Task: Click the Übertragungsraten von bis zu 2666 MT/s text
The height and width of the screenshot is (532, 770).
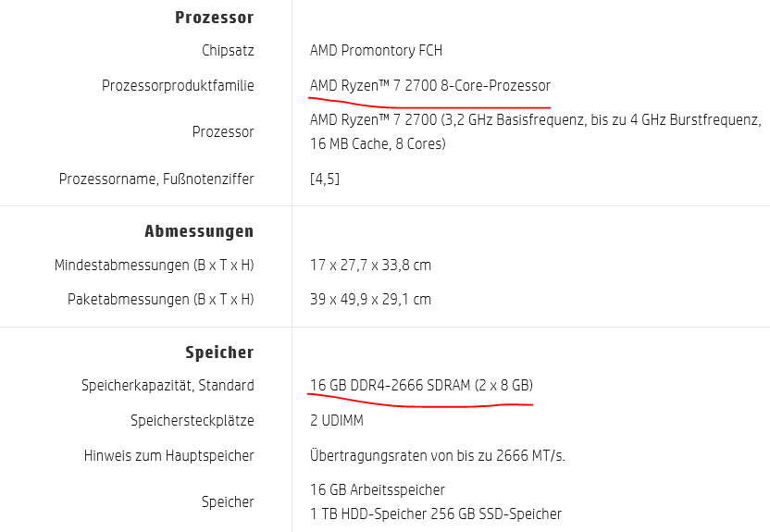Action: pyautogui.click(x=438, y=455)
